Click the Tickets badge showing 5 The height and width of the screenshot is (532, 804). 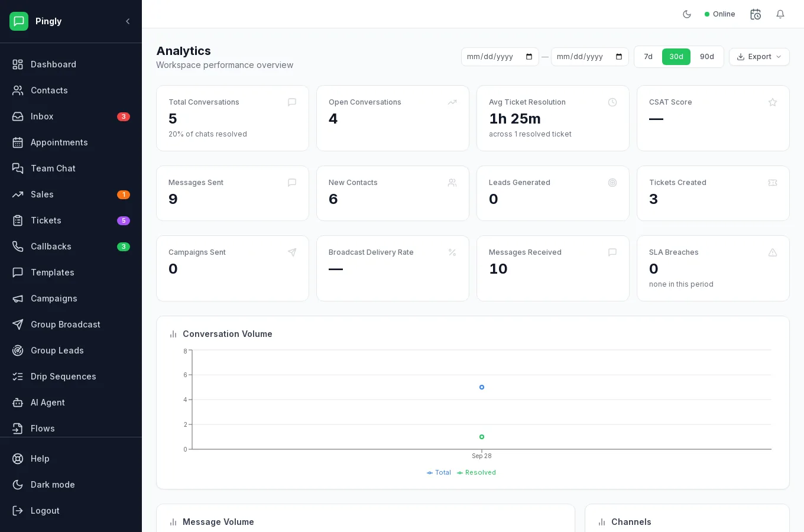(124, 220)
